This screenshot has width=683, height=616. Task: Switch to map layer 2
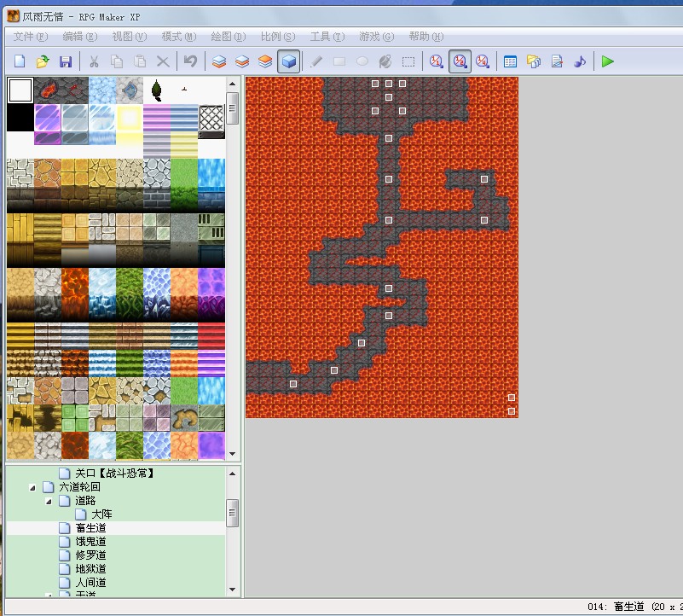(242, 61)
